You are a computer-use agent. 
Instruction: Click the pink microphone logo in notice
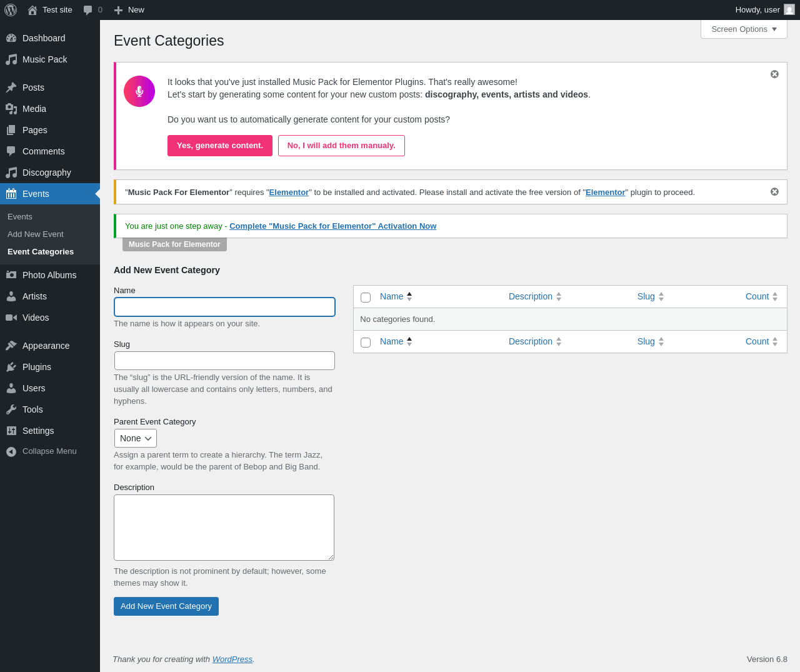point(139,91)
